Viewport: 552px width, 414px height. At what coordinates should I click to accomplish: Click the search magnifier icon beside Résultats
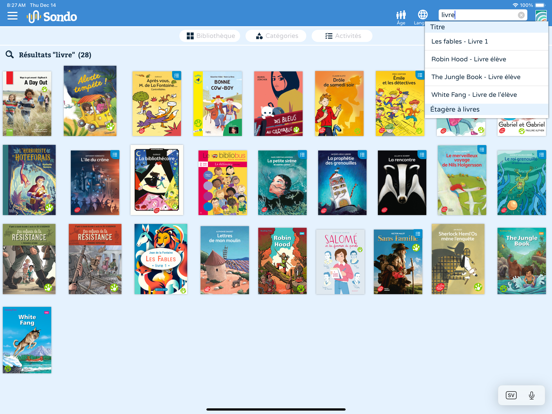click(x=10, y=55)
